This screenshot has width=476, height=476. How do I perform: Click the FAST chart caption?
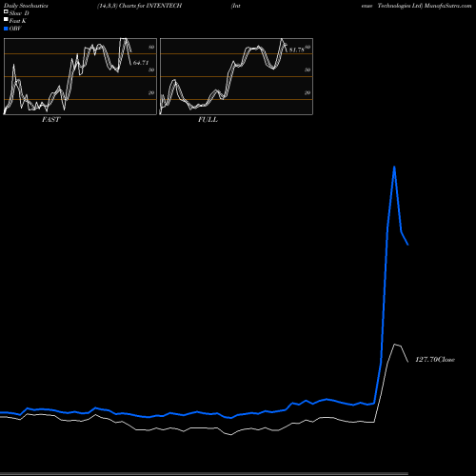(50, 120)
